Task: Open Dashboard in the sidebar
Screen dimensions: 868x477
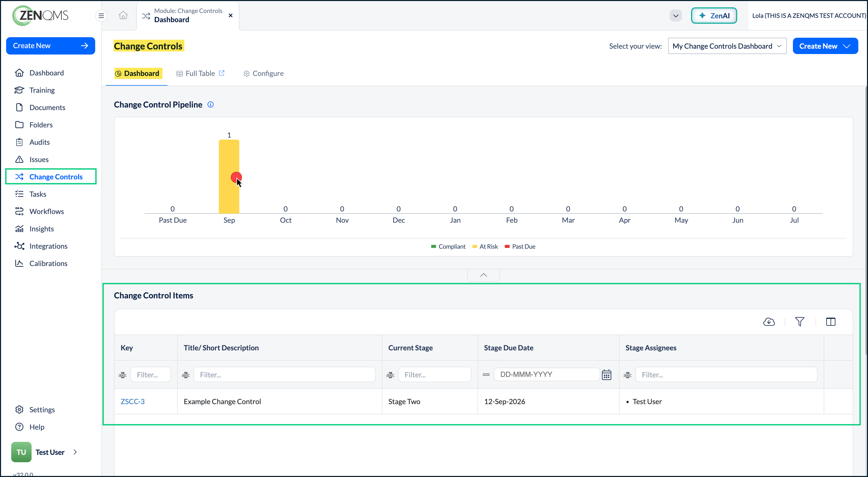Action: (47, 73)
